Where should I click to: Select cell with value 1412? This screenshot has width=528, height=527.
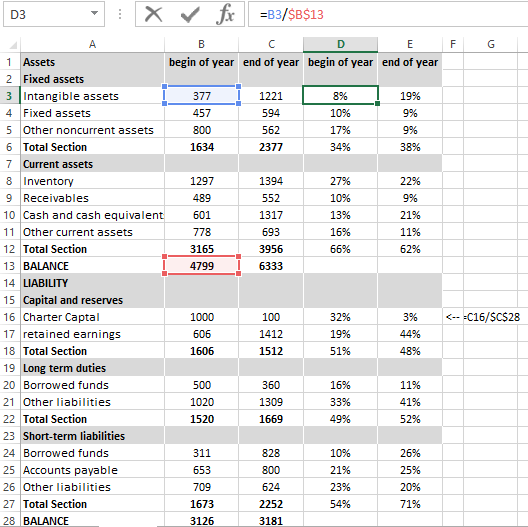click(x=271, y=334)
